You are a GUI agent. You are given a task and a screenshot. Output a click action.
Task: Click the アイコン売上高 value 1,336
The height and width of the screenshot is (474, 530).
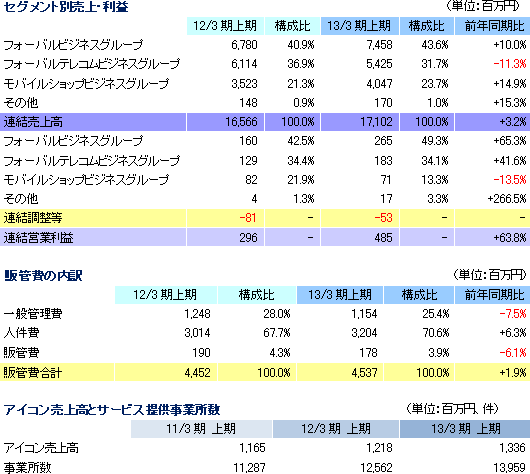click(512, 448)
